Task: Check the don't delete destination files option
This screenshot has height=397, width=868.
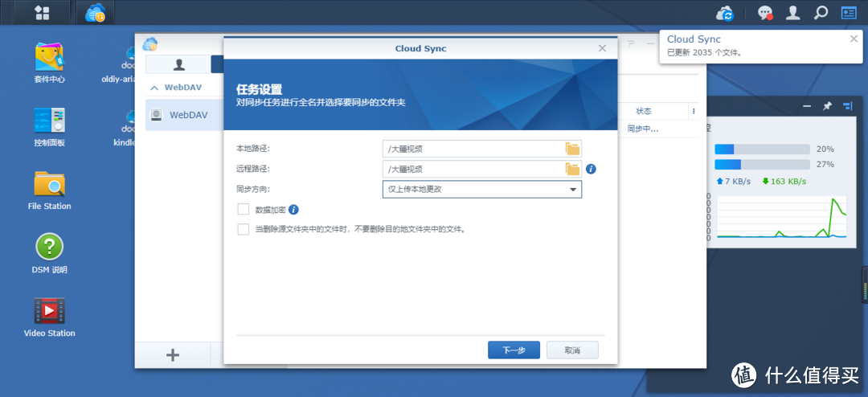Action: coord(243,229)
